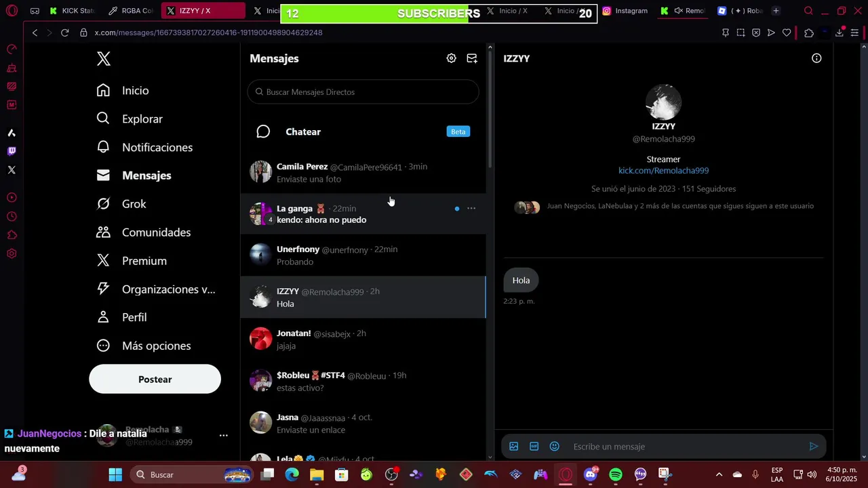Click the Postear button
Viewport: 868px width, 488px height.
coord(155,379)
